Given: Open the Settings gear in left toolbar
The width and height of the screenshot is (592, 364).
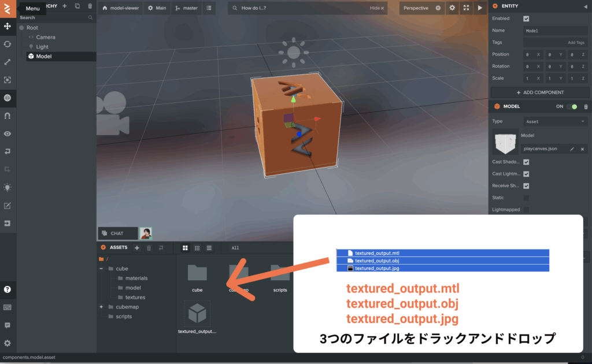Looking at the screenshot, I should [7, 343].
